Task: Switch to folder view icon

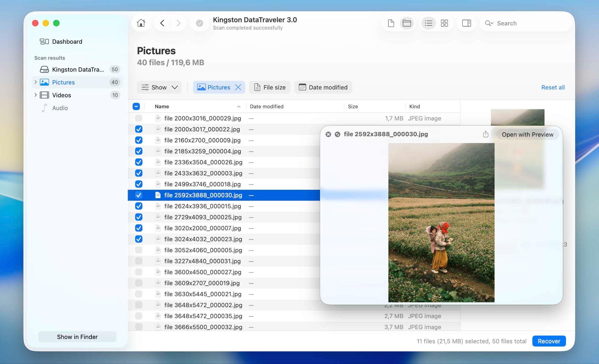Action: [x=407, y=23]
